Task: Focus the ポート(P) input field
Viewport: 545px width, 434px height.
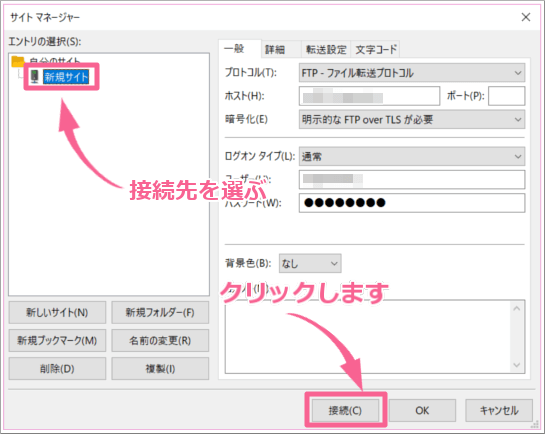Action: click(506, 96)
